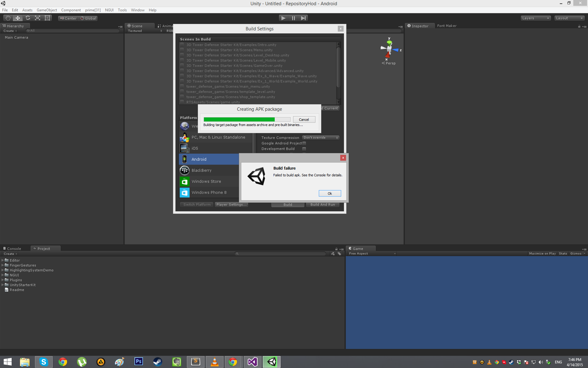Open the NGUI menu
This screenshot has height=368, width=588.
109,10
